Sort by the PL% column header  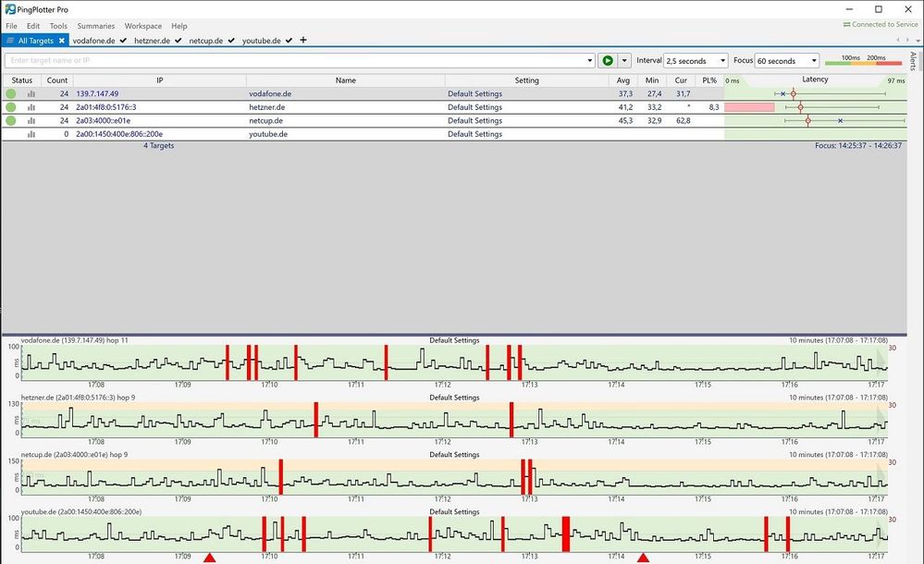coord(709,80)
